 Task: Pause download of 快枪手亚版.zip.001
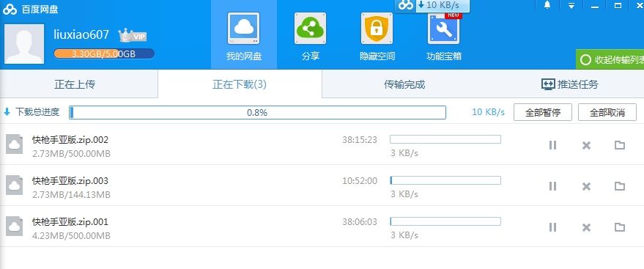[x=552, y=227]
